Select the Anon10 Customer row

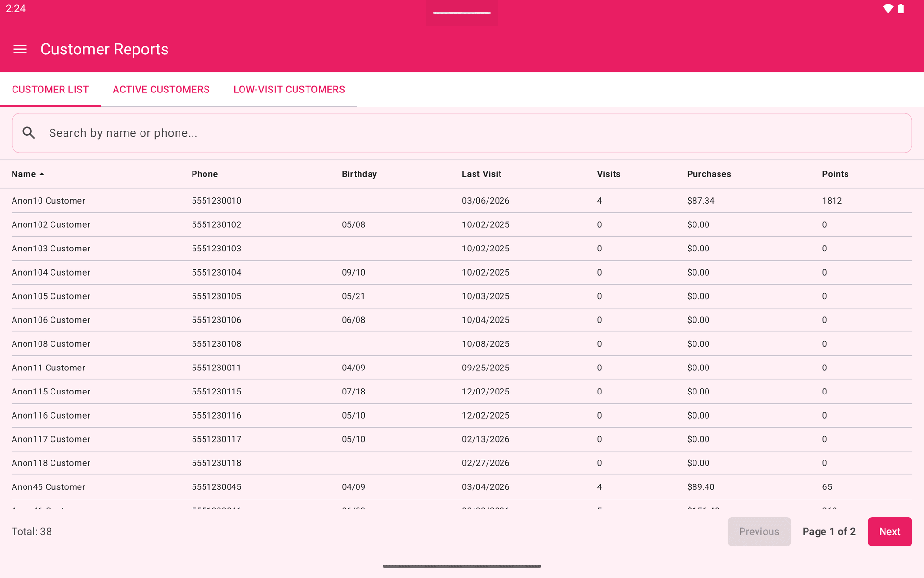pos(48,201)
